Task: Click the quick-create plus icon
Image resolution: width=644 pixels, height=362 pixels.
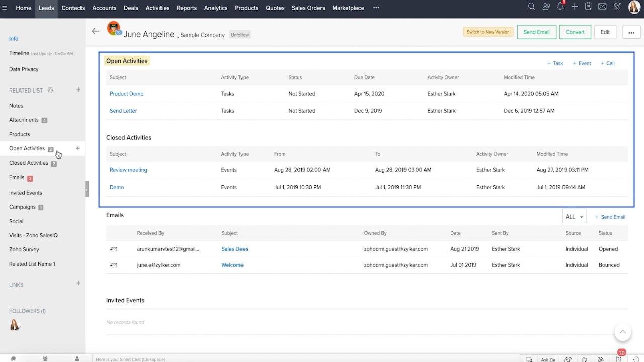Action: [574, 7]
